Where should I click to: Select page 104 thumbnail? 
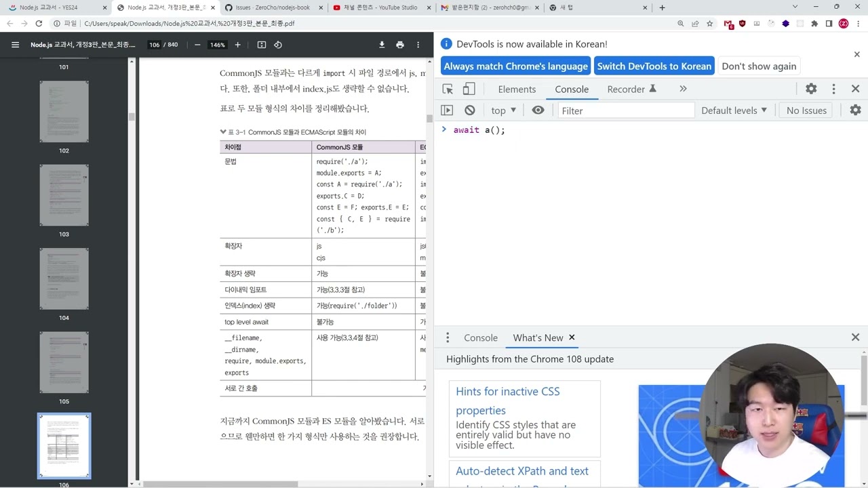coord(64,279)
